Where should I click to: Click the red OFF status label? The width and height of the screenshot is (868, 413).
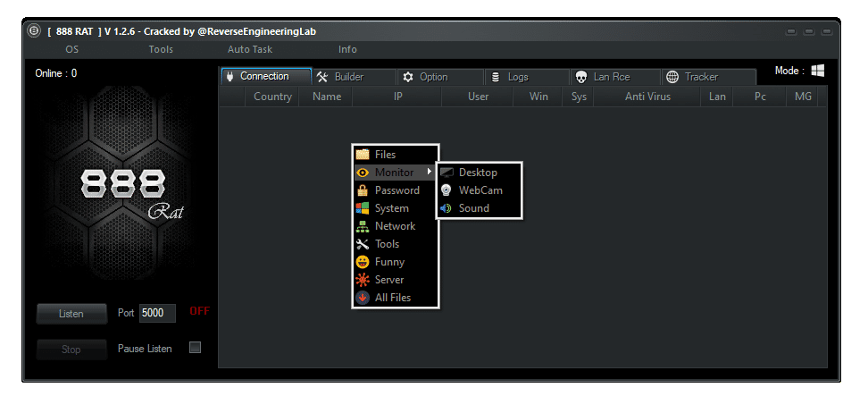click(199, 311)
